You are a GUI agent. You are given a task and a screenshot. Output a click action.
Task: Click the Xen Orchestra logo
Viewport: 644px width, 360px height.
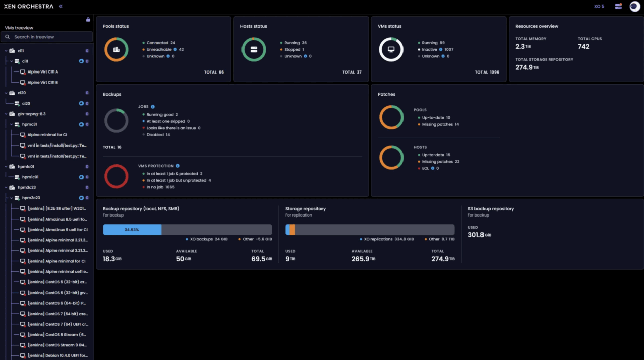click(x=28, y=7)
